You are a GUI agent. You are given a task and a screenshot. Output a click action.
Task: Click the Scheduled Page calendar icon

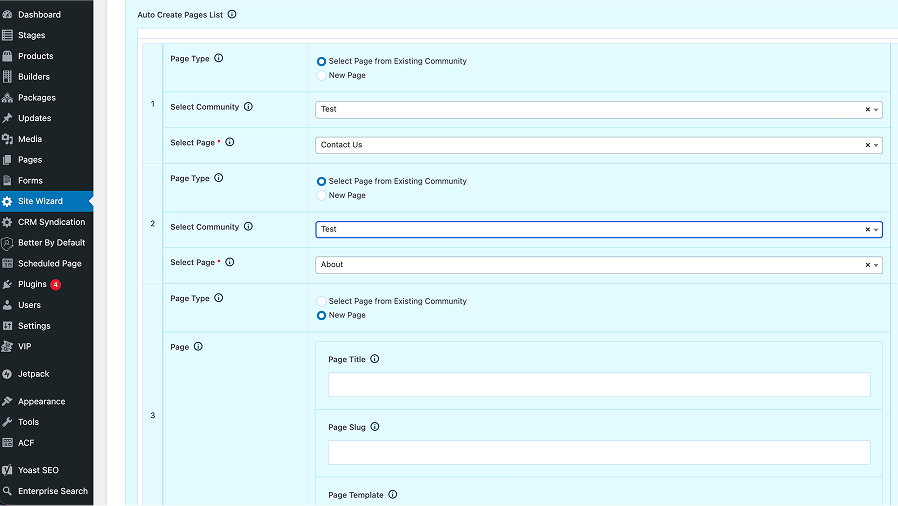click(7, 263)
